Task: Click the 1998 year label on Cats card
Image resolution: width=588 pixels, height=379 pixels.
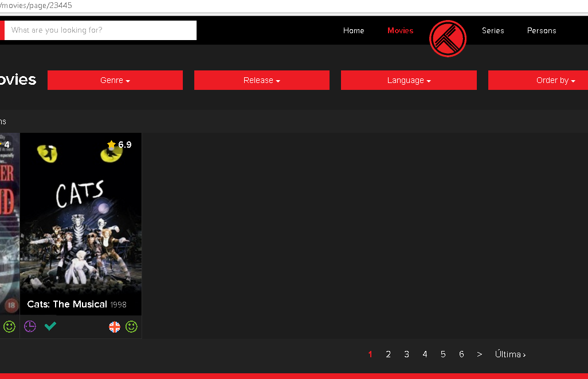Action: tap(118, 305)
